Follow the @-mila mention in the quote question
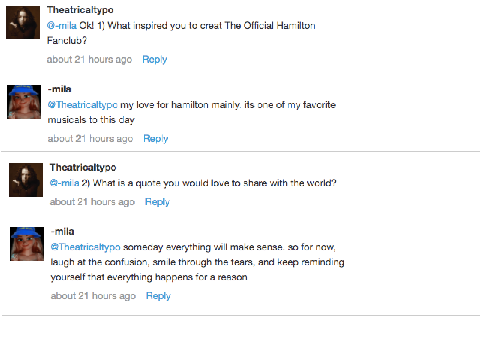The image size is (480, 360). pos(64,183)
